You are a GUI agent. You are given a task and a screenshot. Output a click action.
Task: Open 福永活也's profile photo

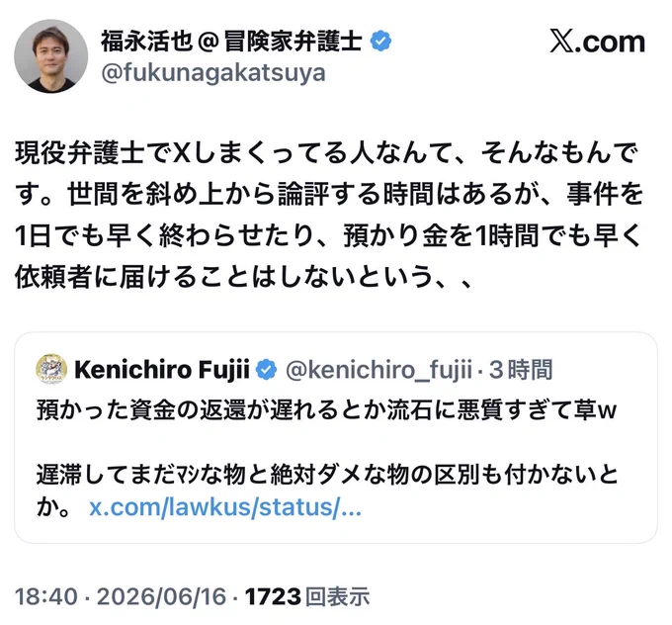click(51, 56)
